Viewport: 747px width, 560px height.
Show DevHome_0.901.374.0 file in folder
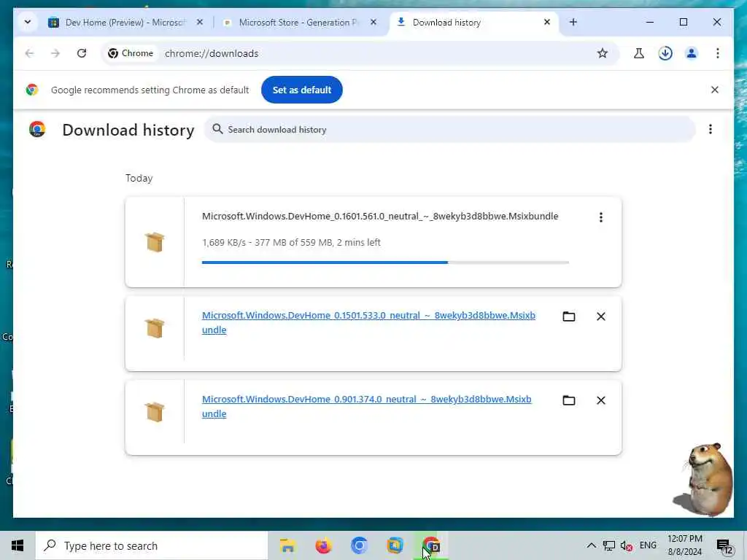click(x=569, y=400)
